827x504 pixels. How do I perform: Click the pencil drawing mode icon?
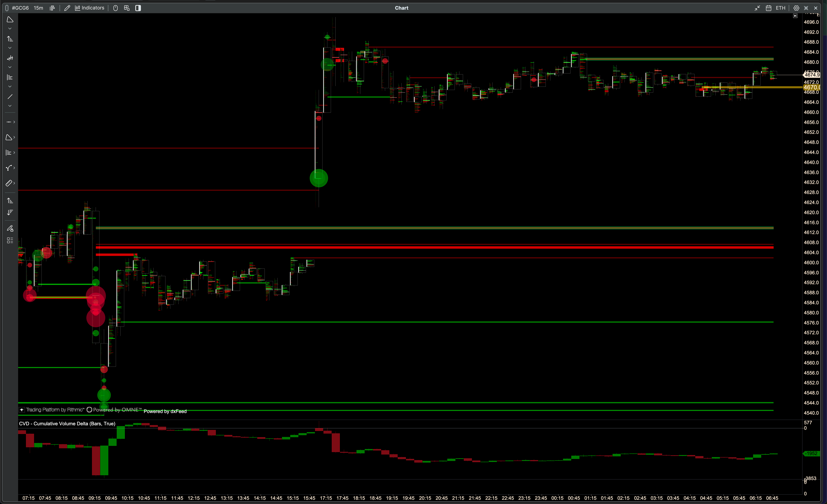click(x=67, y=8)
